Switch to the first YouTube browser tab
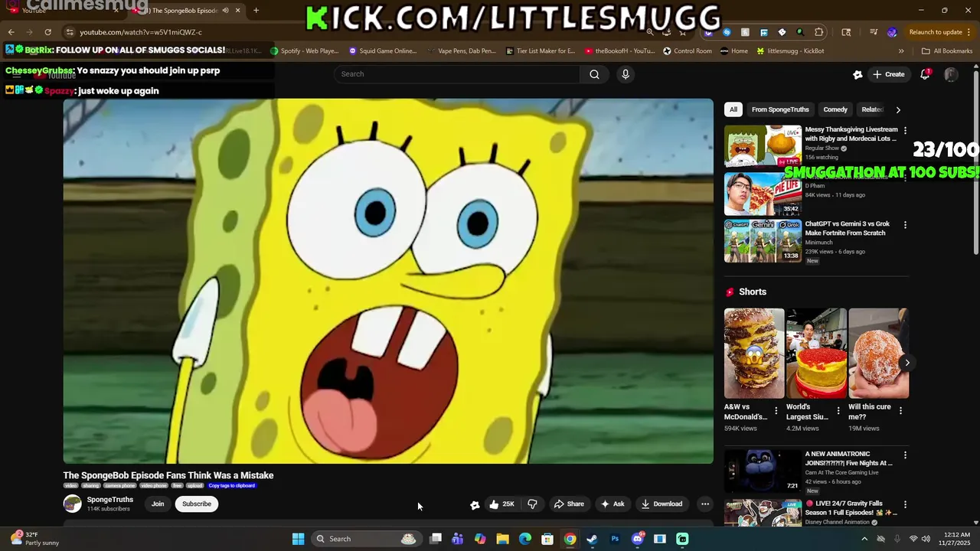The image size is (980, 551). click(x=65, y=11)
